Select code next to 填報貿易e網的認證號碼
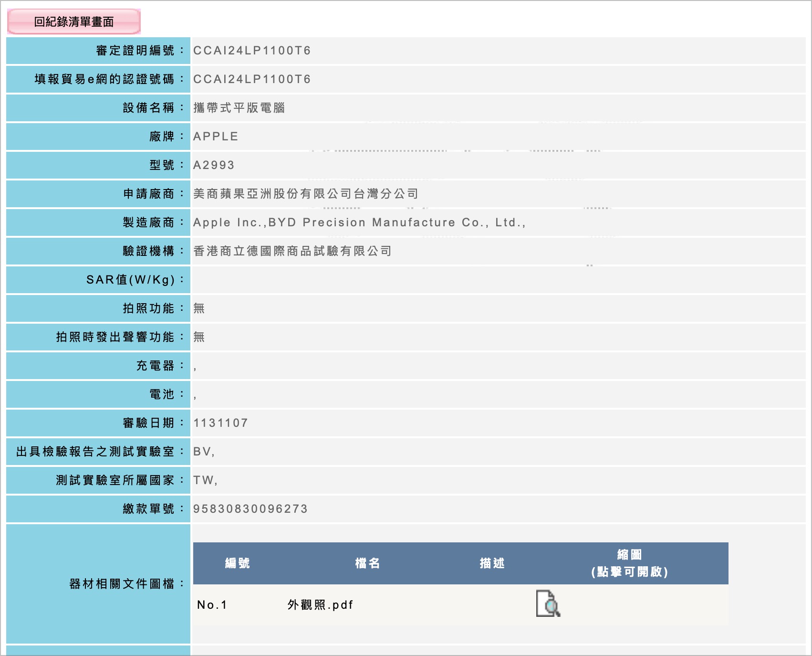Screen dimensions: 812x656 point(252,79)
